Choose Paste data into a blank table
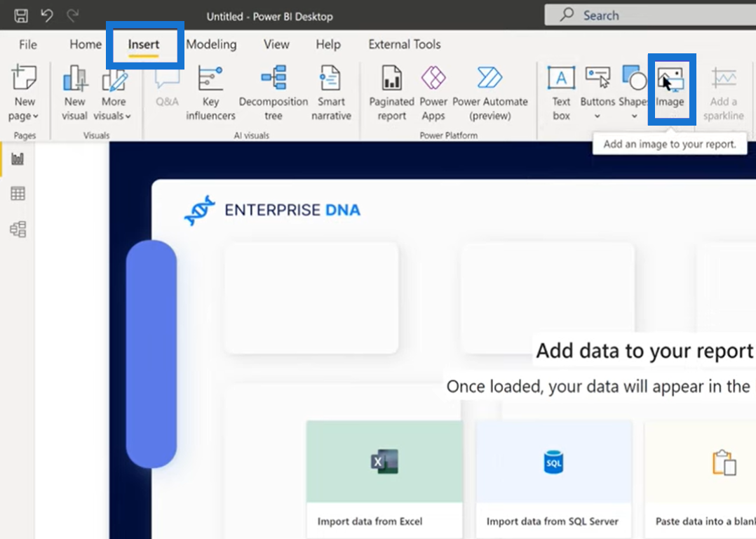Screen dimensions: 756x539 (x=706, y=521)
